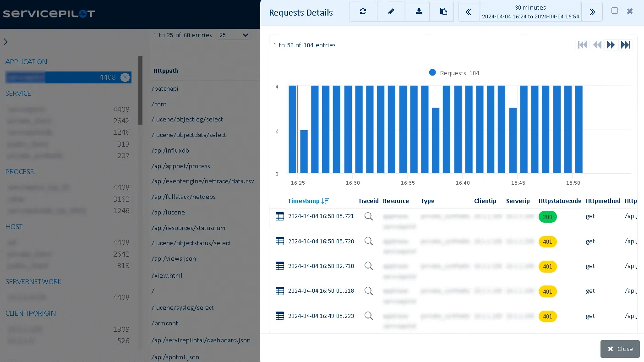This screenshot has height=362, width=644.
Task: Jump to the last page of entries
Action: pos(626,44)
